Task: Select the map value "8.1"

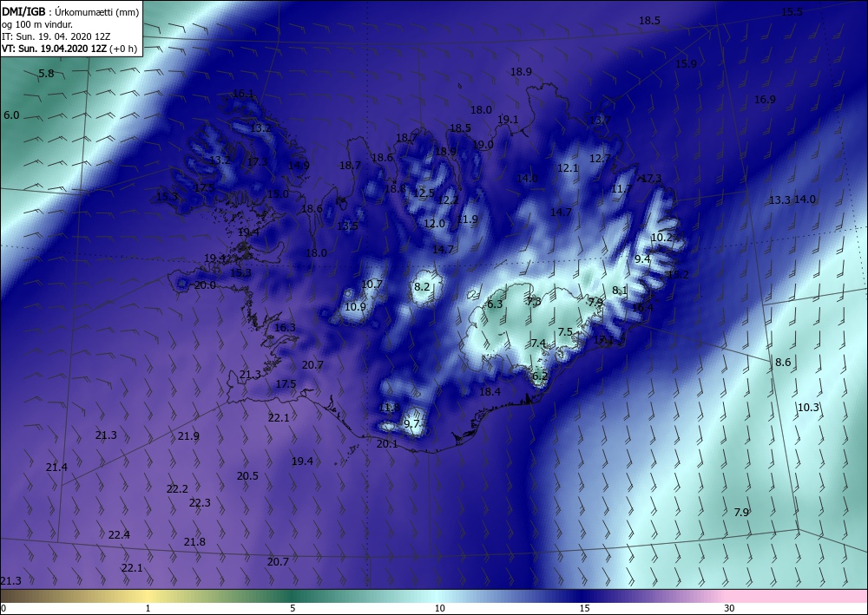Action: click(620, 290)
